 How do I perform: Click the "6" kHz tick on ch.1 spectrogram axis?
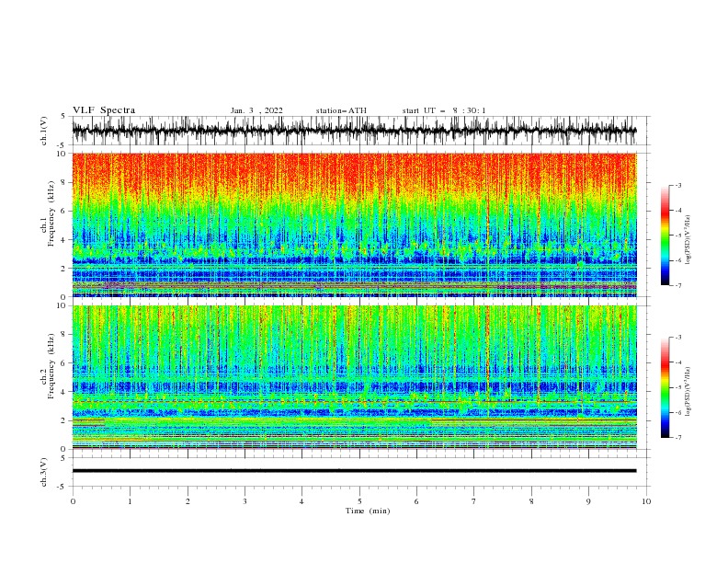tap(64, 211)
